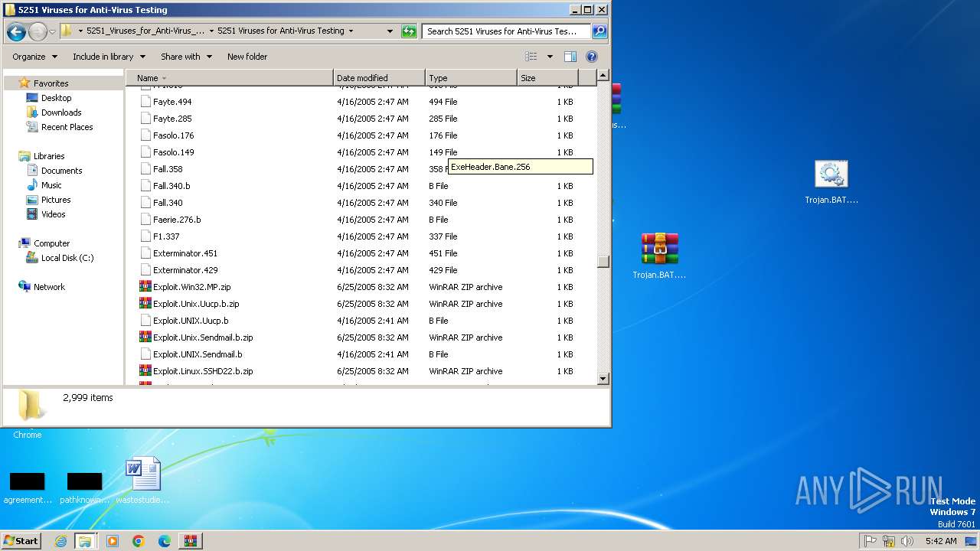Click the taskbar clock showing 5:42 AM
This screenshot has width=980, height=551.
tap(941, 541)
